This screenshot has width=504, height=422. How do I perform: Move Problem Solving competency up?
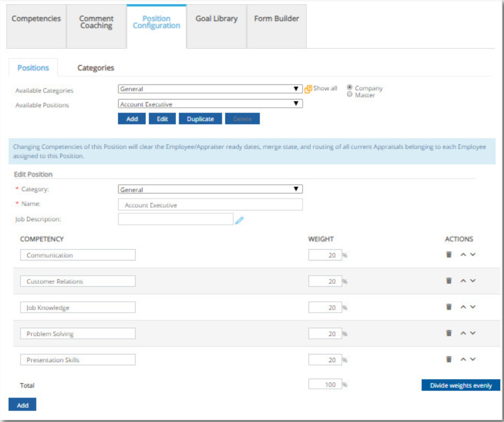coord(463,333)
